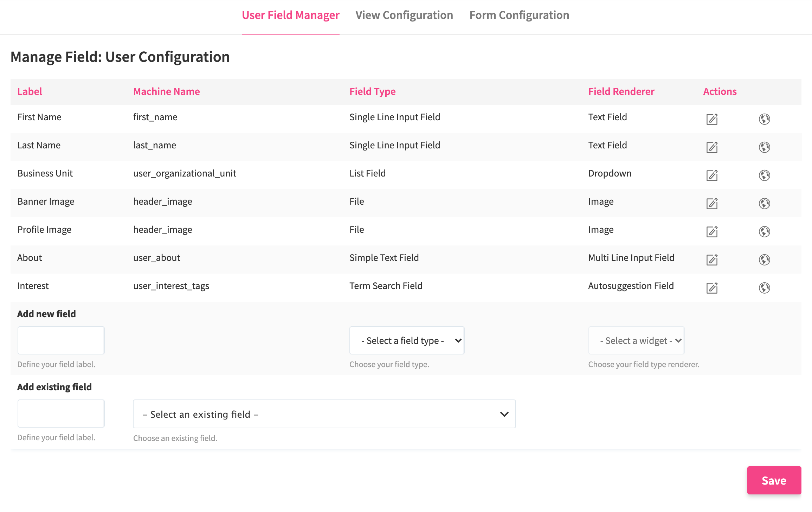Select header_image in the Banner Image row

click(x=162, y=201)
